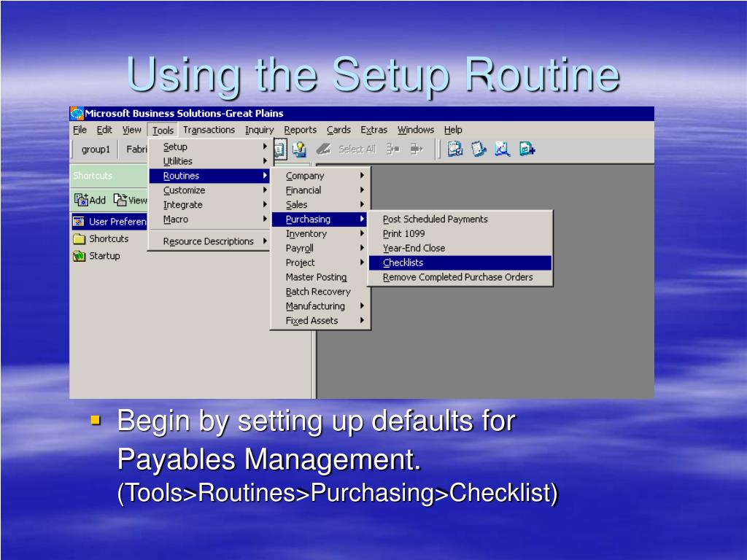
Task: Click the group1 toolbar button
Action: click(96, 149)
